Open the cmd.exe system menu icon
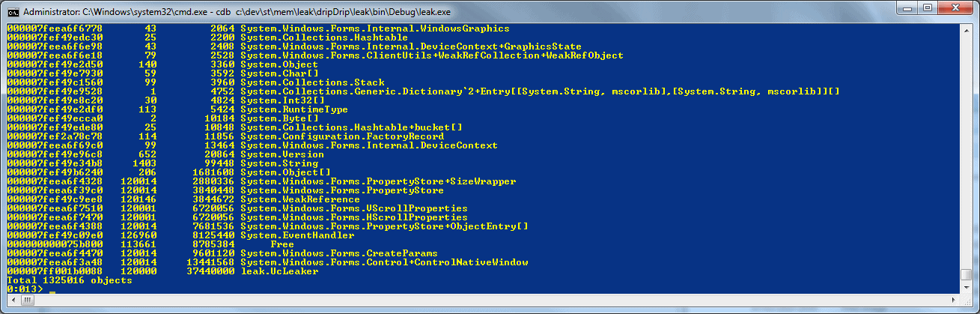Screen dimensions: 980x314 coord(12,11)
